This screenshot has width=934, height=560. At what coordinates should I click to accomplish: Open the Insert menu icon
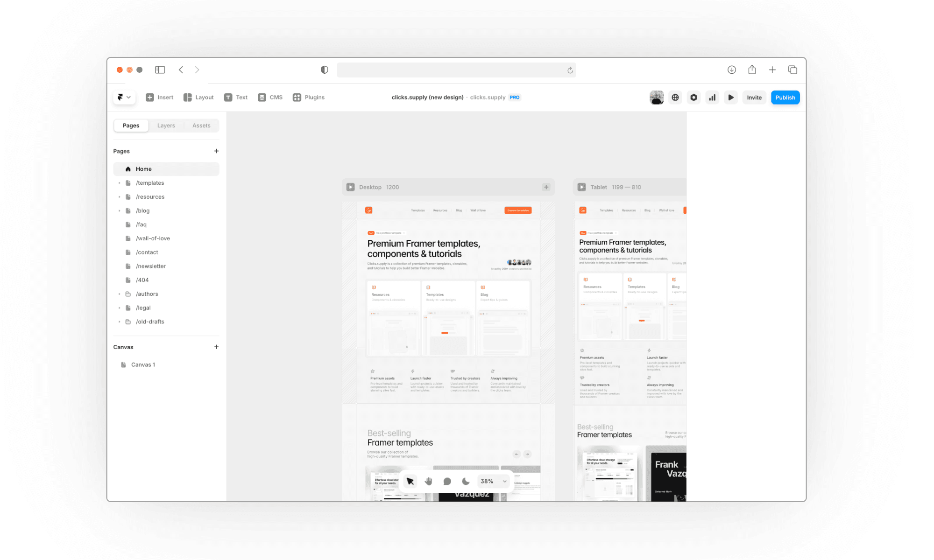pos(150,98)
